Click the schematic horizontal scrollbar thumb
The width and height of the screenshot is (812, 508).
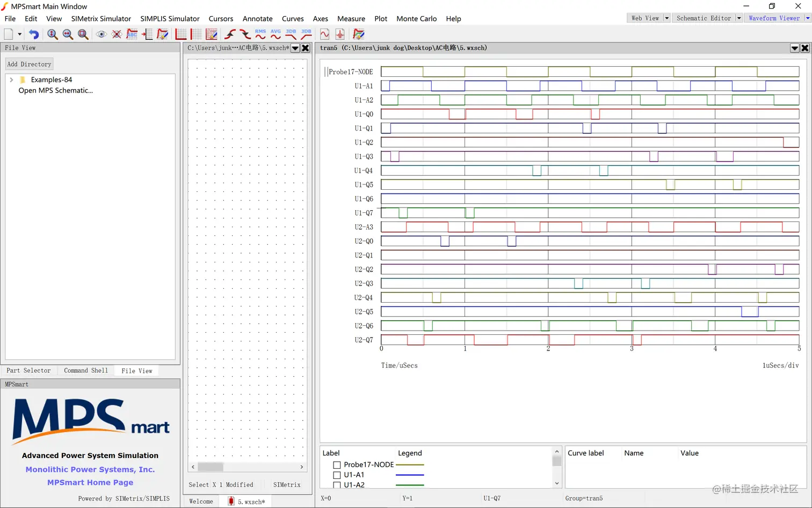(211, 467)
